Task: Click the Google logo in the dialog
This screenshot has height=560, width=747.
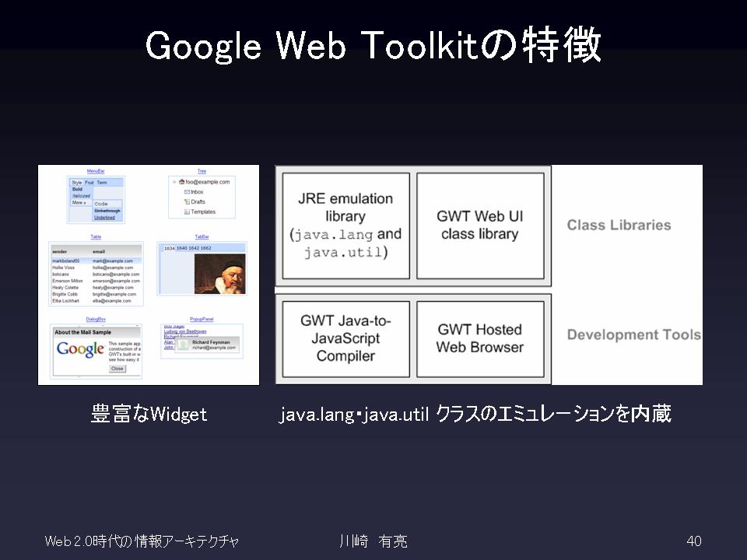Action: pos(80,349)
